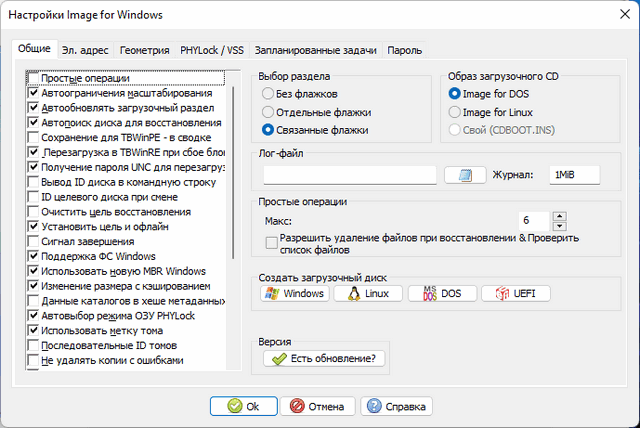Click the log file browse icon button
The height and width of the screenshot is (428, 640).
click(x=464, y=175)
